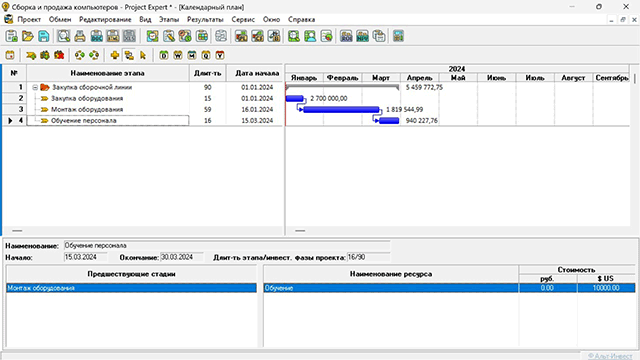Save the project with the floppy disk icon

click(44, 36)
